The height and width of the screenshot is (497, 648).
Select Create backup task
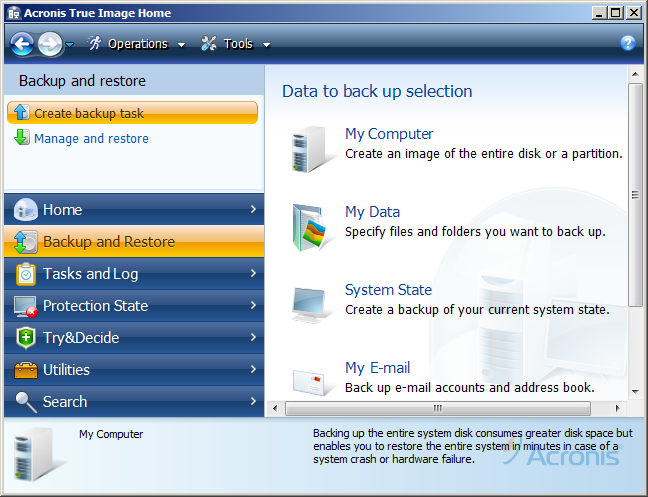88,114
